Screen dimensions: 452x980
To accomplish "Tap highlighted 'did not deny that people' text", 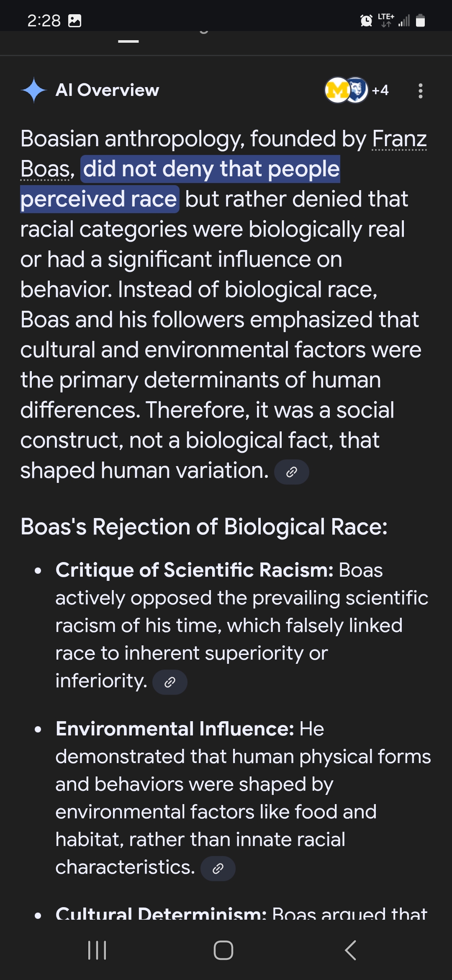I will (x=211, y=169).
